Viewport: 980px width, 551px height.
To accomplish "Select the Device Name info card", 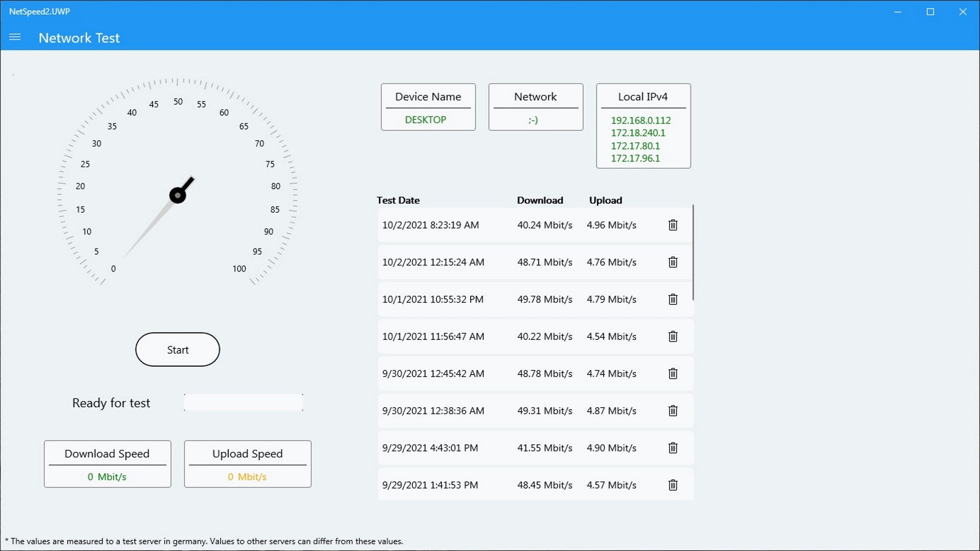I will point(428,107).
